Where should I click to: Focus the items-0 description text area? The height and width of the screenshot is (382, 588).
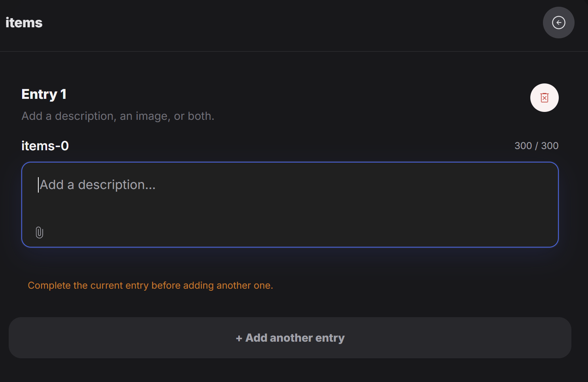(290, 204)
